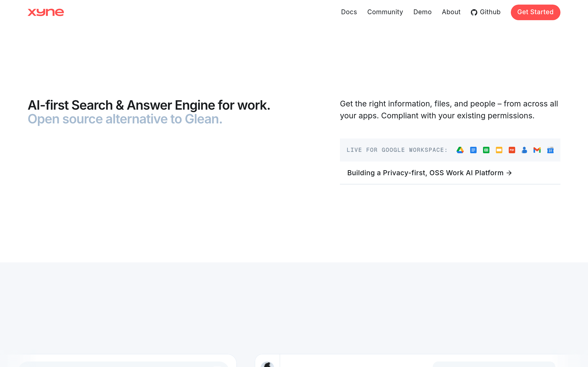Viewport: 588px width, 367px height.
Task: Click the Google Drive icon
Action: (460, 150)
